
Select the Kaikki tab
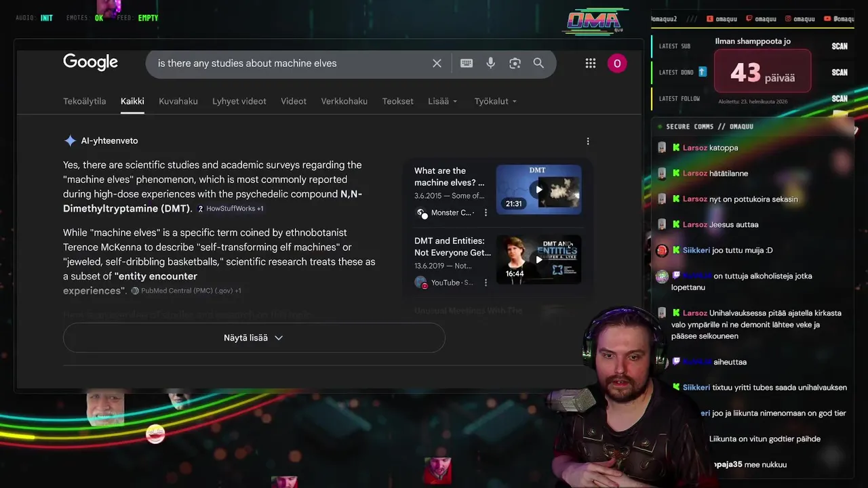[x=132, y=101]
